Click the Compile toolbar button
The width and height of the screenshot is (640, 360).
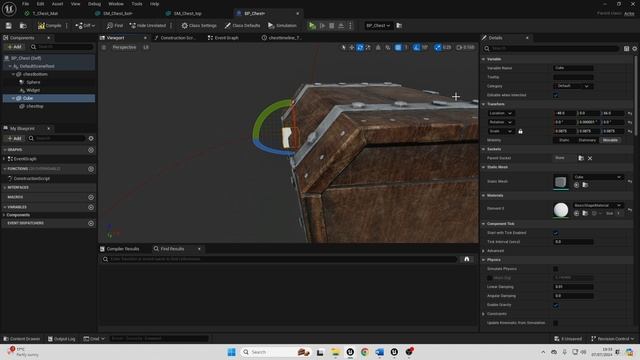tap(49, 25)
